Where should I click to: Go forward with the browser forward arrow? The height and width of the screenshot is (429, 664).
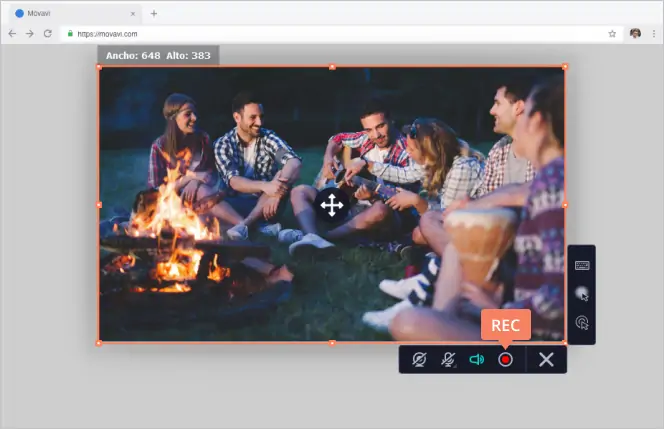pos(30,33)
